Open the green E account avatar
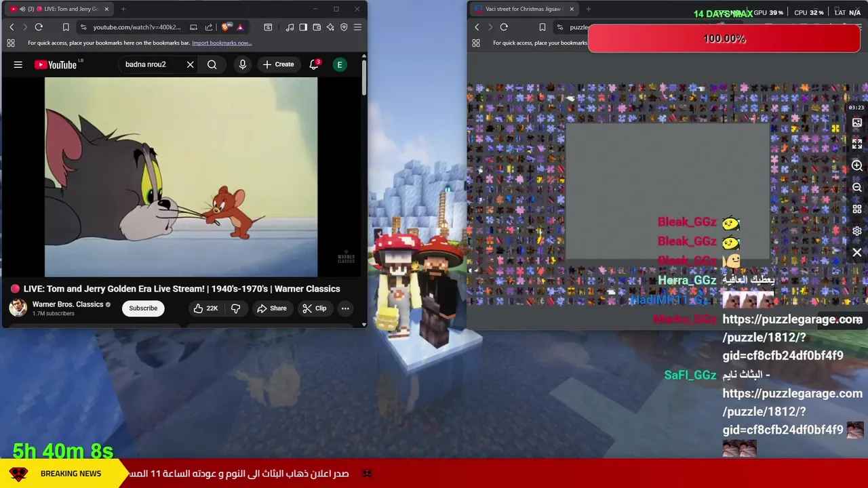The height and width of the screenshot is (488, 868). [340, 64]
